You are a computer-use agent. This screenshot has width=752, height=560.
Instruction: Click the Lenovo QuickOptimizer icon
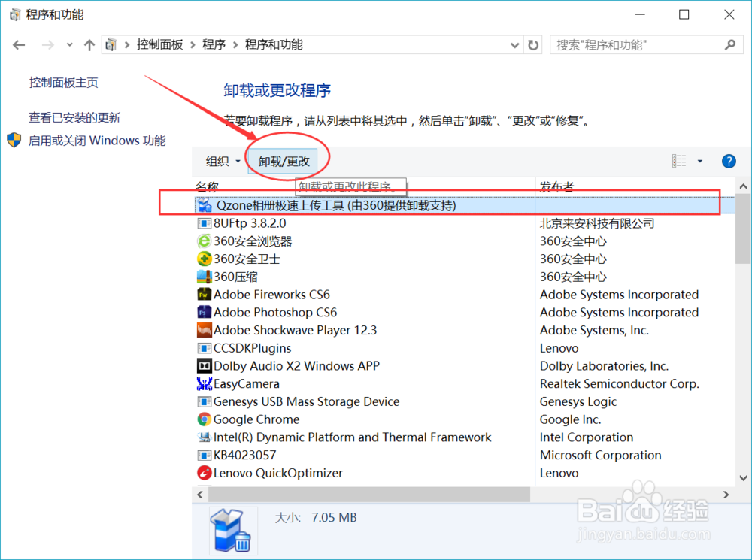coord(205,473)
